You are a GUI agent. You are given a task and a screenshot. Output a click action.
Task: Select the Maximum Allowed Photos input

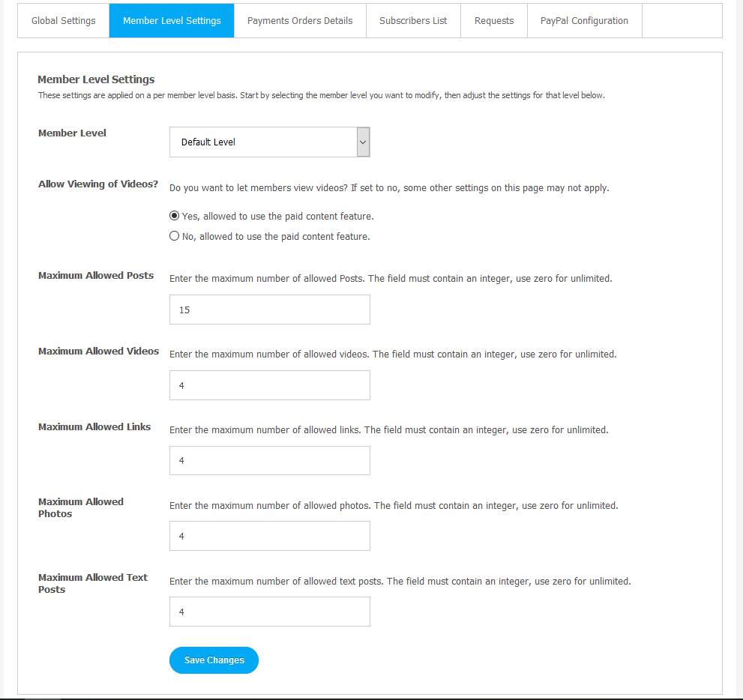coord(270,536)
